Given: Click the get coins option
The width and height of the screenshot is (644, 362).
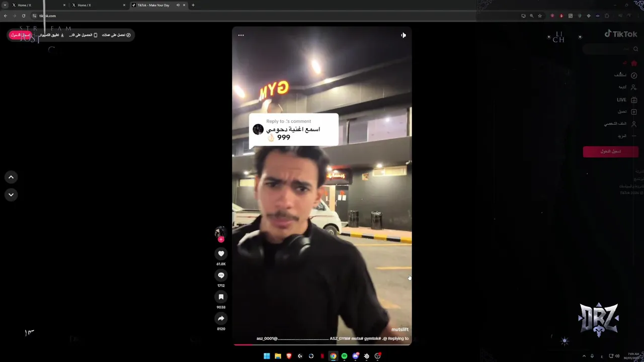Looking at the screenshot, I should 116,35.
